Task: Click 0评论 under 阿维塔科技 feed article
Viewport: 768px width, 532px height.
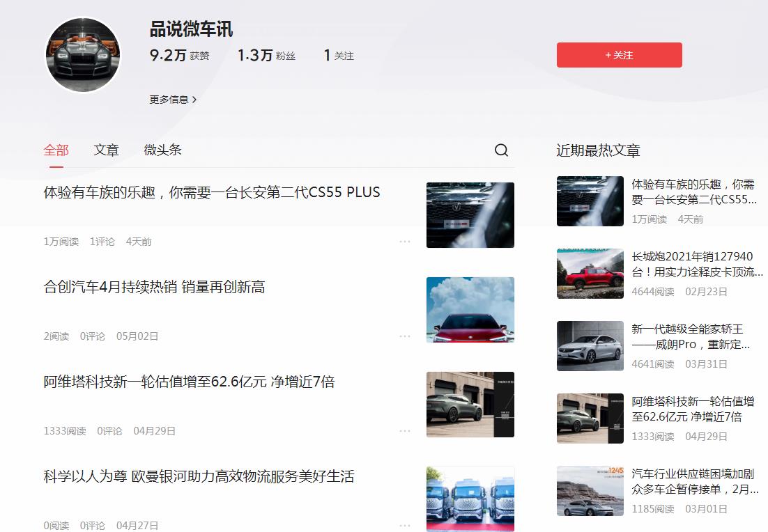Action: point(109,431)
